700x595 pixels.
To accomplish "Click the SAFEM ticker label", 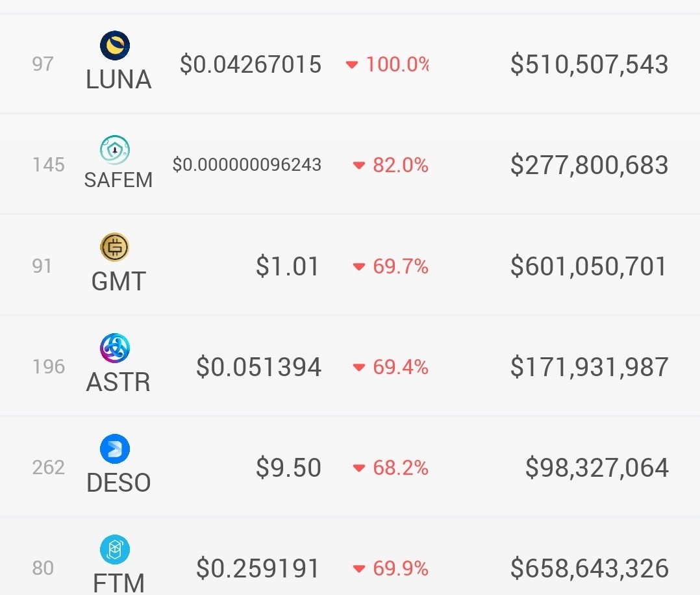I will pyautogui.click(x=118, y=180).
